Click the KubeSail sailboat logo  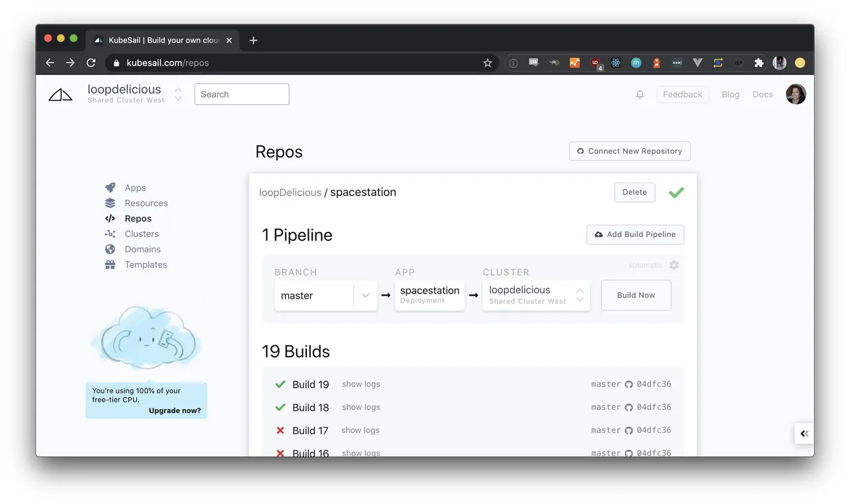click(x=60, y=95)
